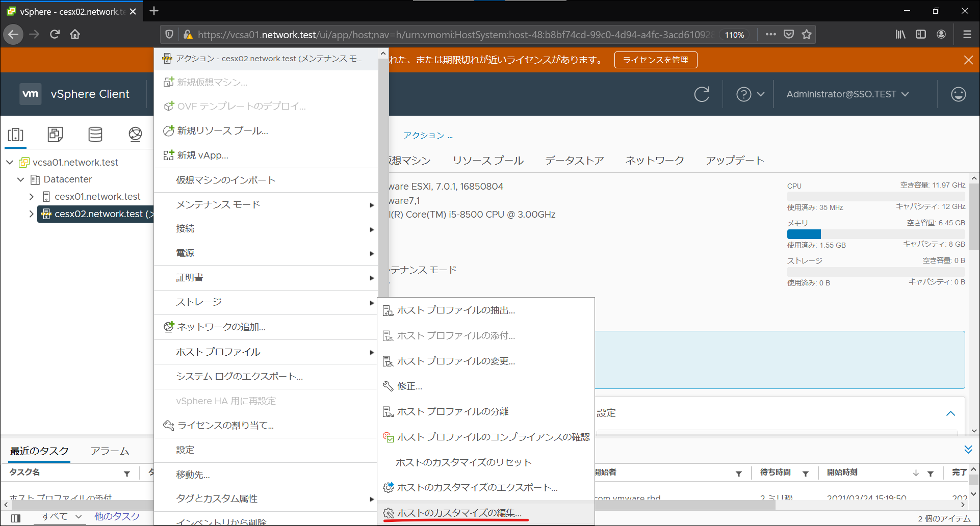Select ホスト プロファイルの抽出 submenu item
Viewport: 980px width, 526px height.
click(486, 310)
